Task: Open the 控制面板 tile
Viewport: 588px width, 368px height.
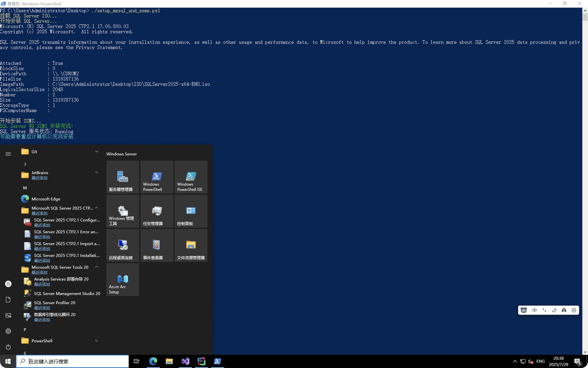Action: pyautogui.click(x=191, y=211)
